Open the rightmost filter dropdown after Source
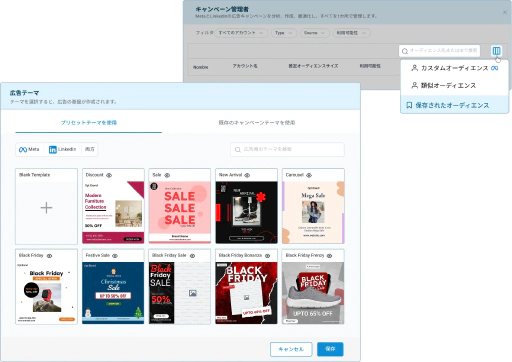The height and width of the screenshot is (362, 512). click(x=351, y=33)
